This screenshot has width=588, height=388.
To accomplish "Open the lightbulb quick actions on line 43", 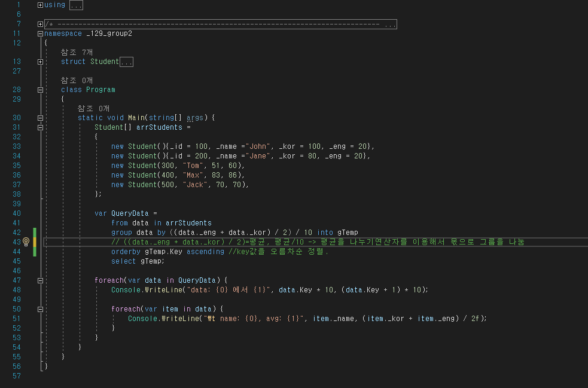I will 26,242.
